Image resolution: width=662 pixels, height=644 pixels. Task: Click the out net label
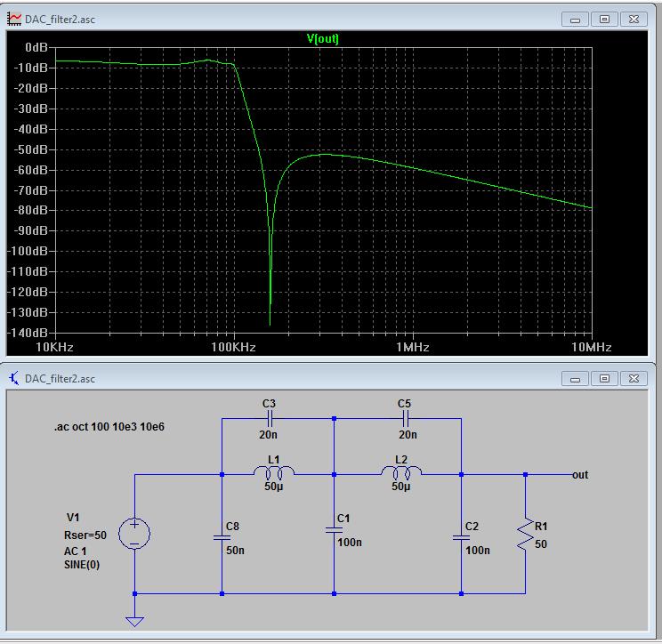pyautogui.click(x=580, y=474)
